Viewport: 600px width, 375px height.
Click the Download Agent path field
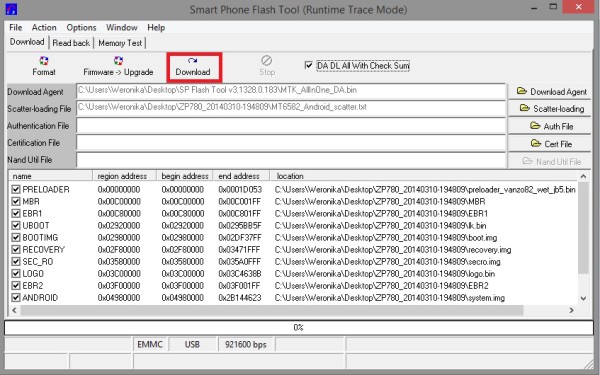[x=291, y=91]
